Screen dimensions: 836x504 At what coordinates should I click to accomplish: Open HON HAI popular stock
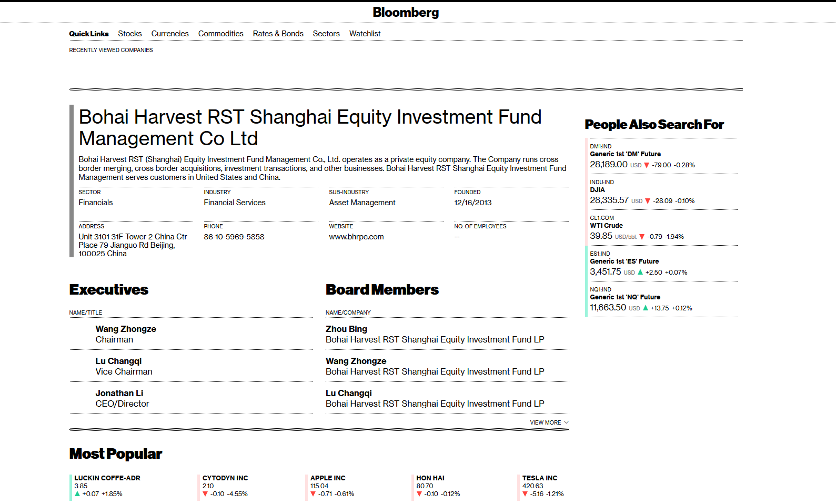[430, 478]
